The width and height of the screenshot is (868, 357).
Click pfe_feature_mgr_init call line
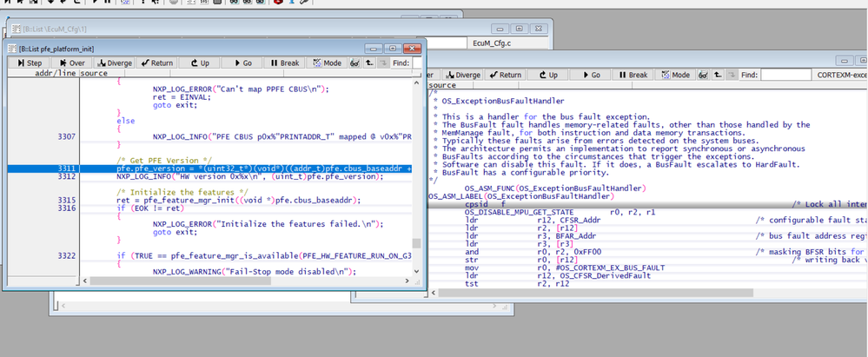click(239, 201)
